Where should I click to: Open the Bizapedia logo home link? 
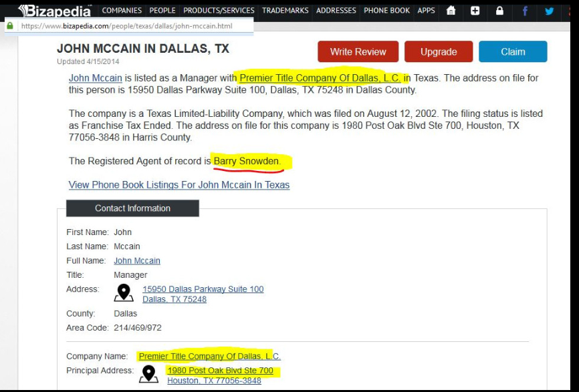[x=55, y=11]
